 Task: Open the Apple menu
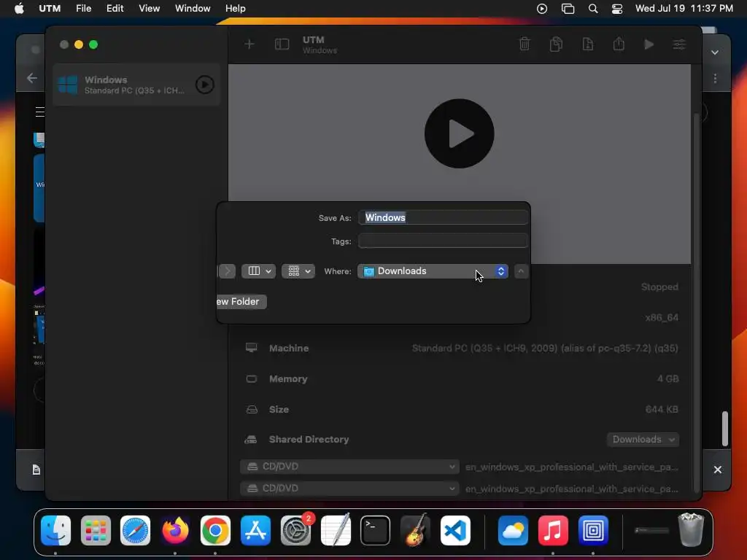coord(19,9)
